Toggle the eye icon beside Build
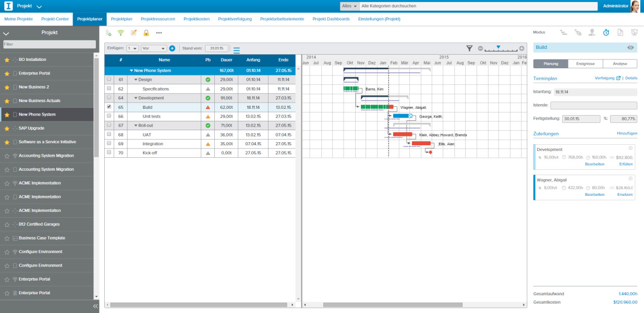 [x=630, y=47]
